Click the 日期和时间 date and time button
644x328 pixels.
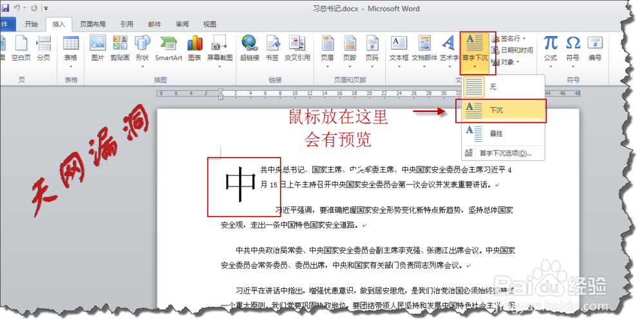click(512, 50)
